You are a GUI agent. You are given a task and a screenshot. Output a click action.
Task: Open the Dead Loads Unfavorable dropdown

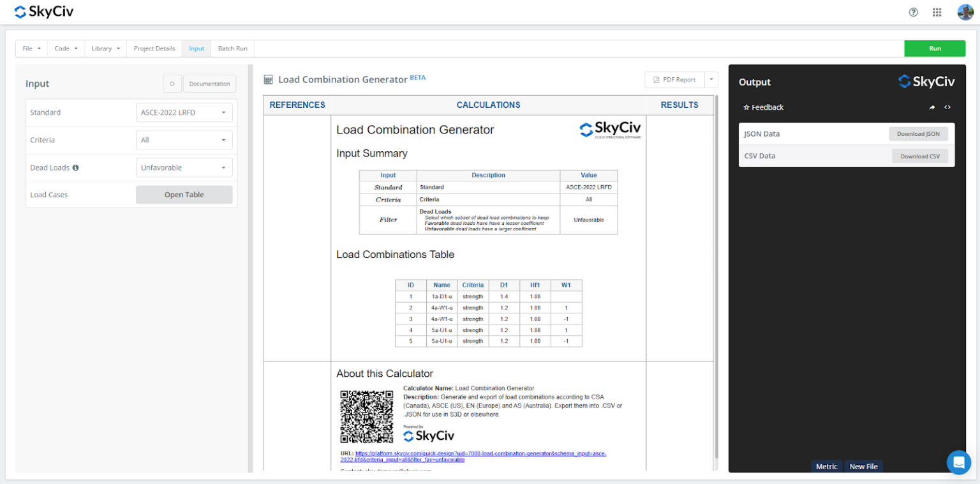click(184, 168)
